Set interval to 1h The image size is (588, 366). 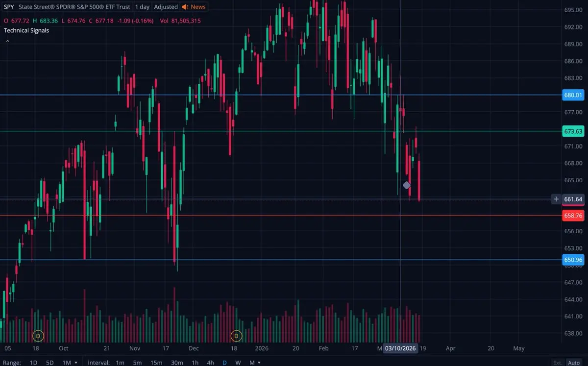195,363
